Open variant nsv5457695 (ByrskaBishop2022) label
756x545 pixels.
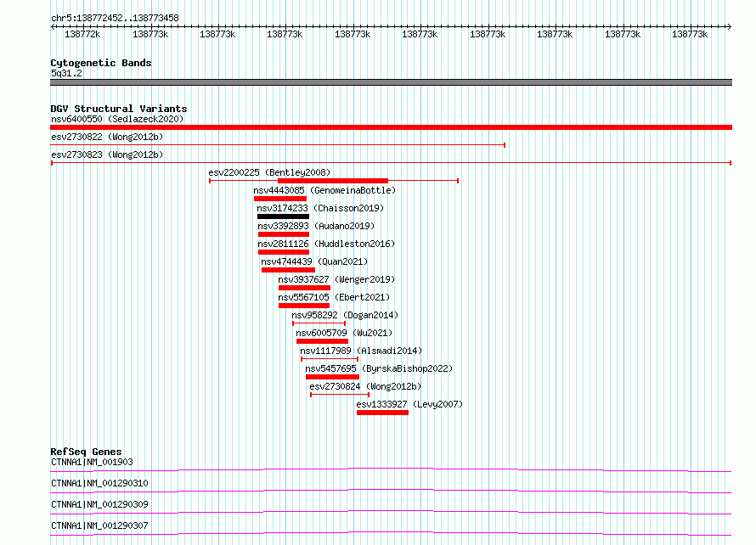pyautogui.click(x=379, y=368)
